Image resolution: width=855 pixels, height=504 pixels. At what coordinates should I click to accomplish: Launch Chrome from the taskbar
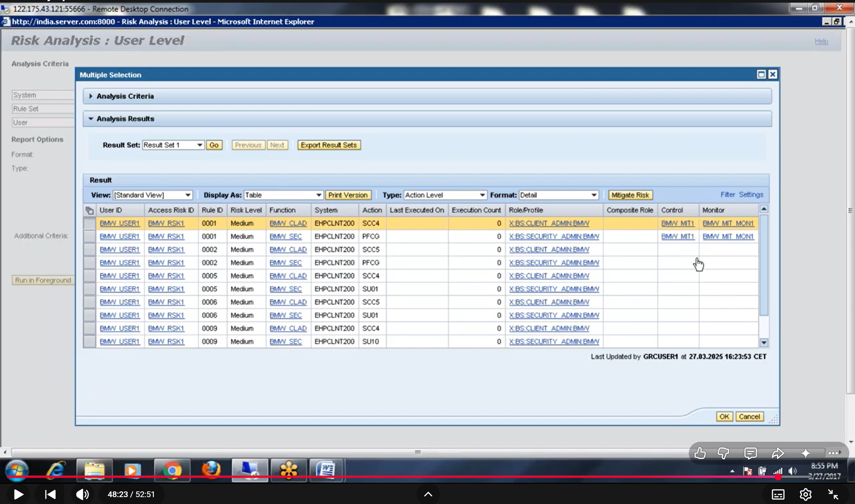pyautogui.click(x=172, y=470)
